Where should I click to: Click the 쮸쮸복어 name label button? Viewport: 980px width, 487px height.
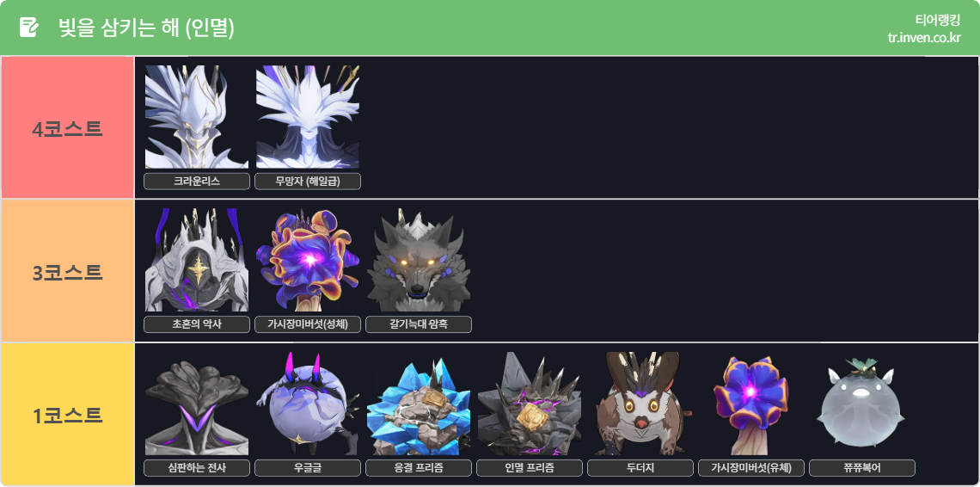862,467
